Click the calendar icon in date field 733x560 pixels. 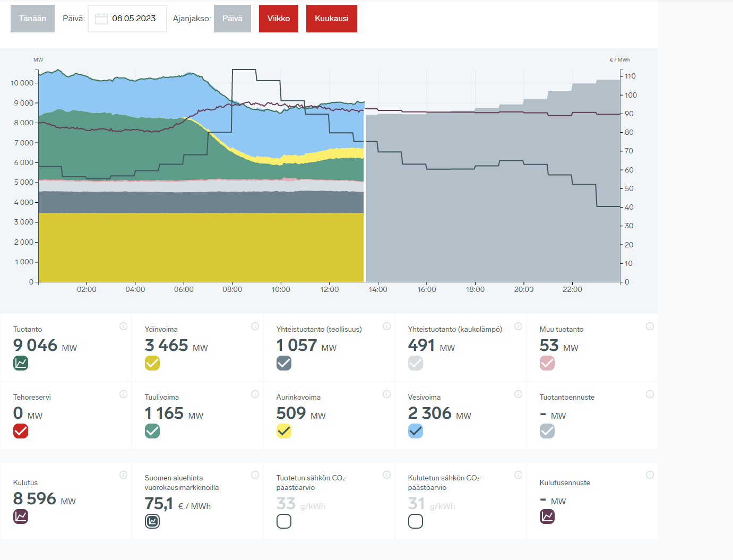tap(101, 19)
